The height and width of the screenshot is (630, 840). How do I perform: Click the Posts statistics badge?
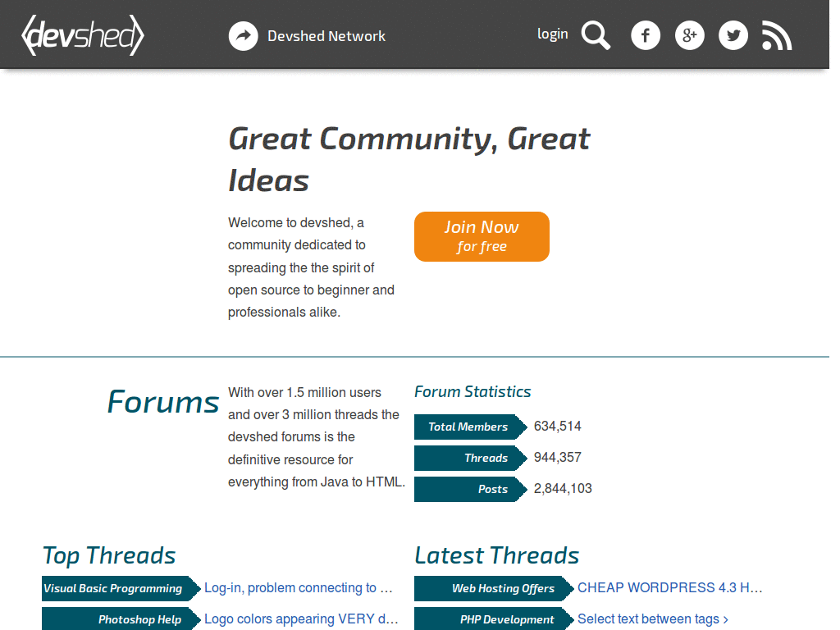[468, 489]
